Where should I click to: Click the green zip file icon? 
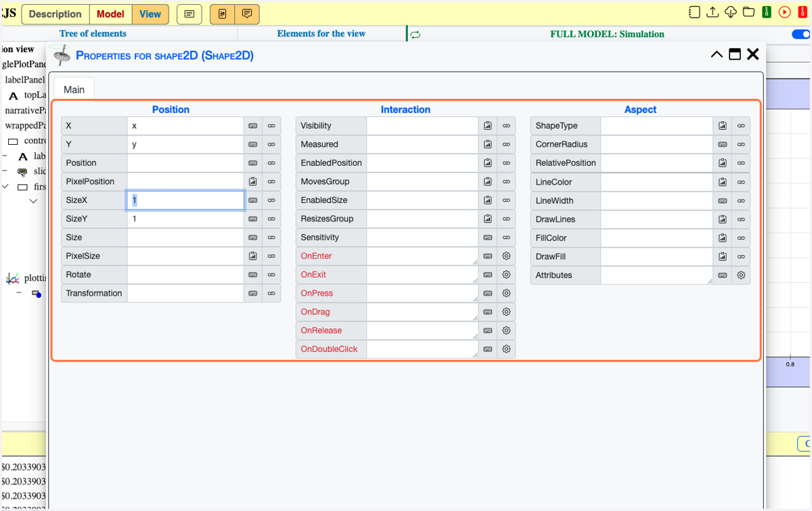[x=767, y=12]
